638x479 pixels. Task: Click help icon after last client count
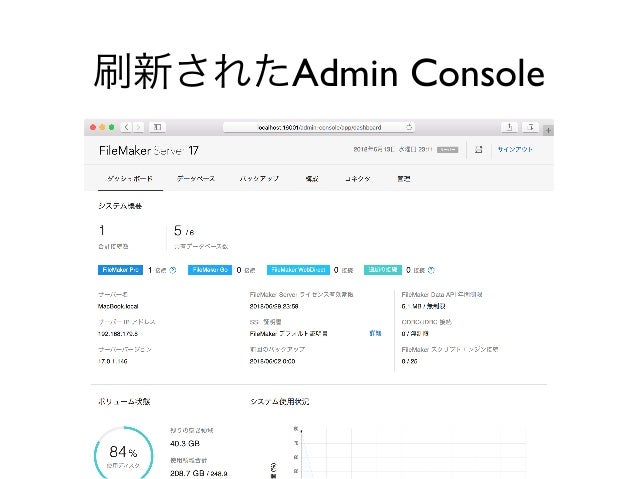click(x=431, y=270)
